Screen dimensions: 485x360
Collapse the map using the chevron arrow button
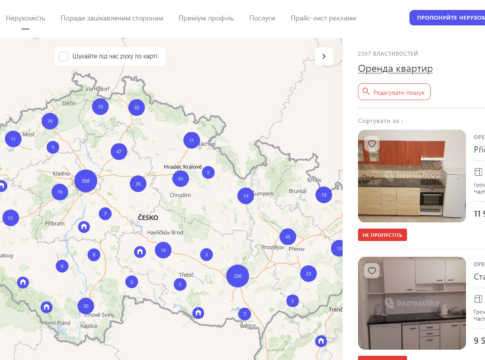324,56
